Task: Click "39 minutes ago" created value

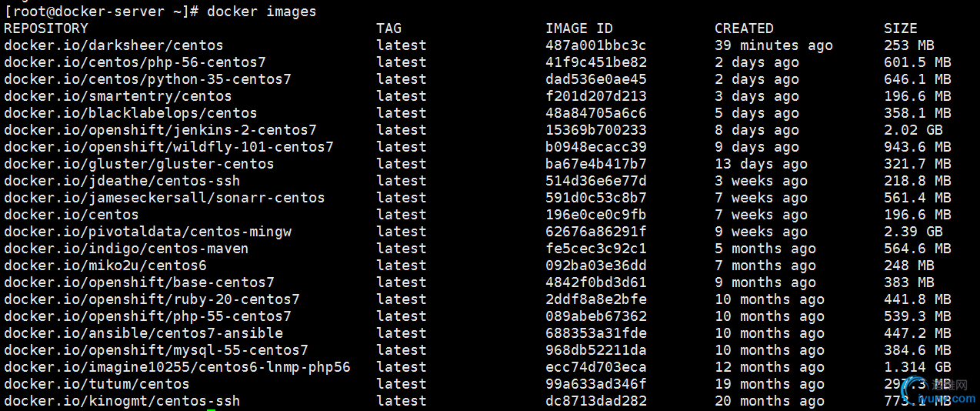Action: click(774, 45)
